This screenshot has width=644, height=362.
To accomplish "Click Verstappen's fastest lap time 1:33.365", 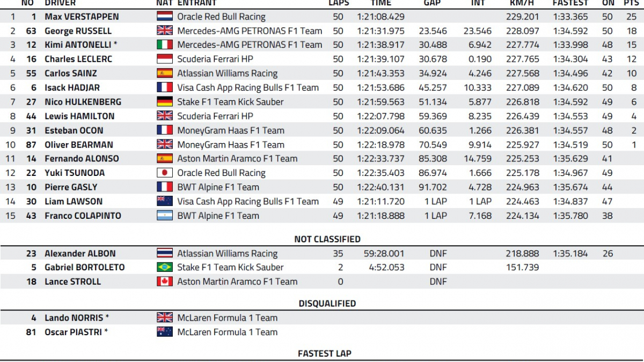I will 570,17.
